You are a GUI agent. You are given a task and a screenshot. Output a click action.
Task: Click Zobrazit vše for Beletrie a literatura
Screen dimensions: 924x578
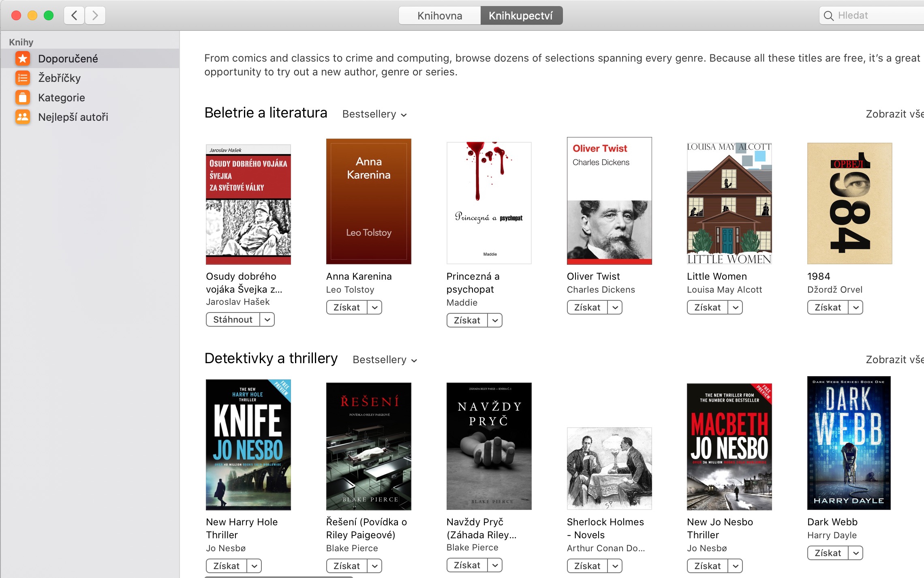[894, 114]
